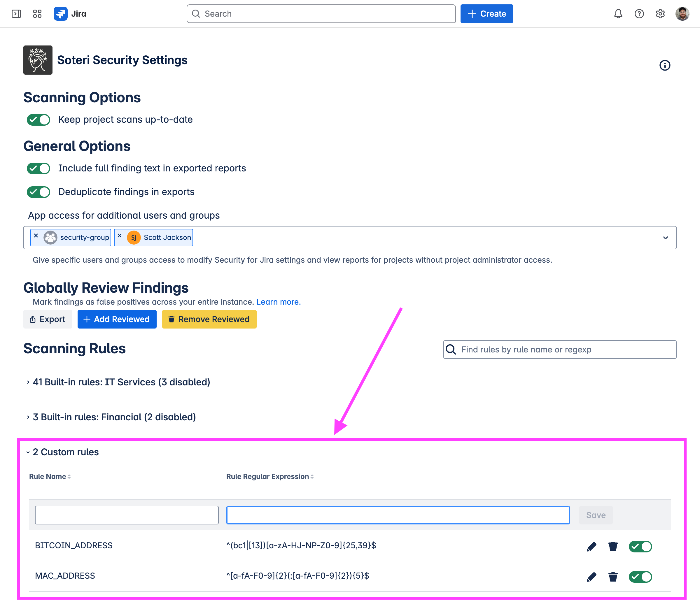Expand 3 Built-in rules: Financial
700x611 pixels.
pyautogui.click(x=114, y=417)
